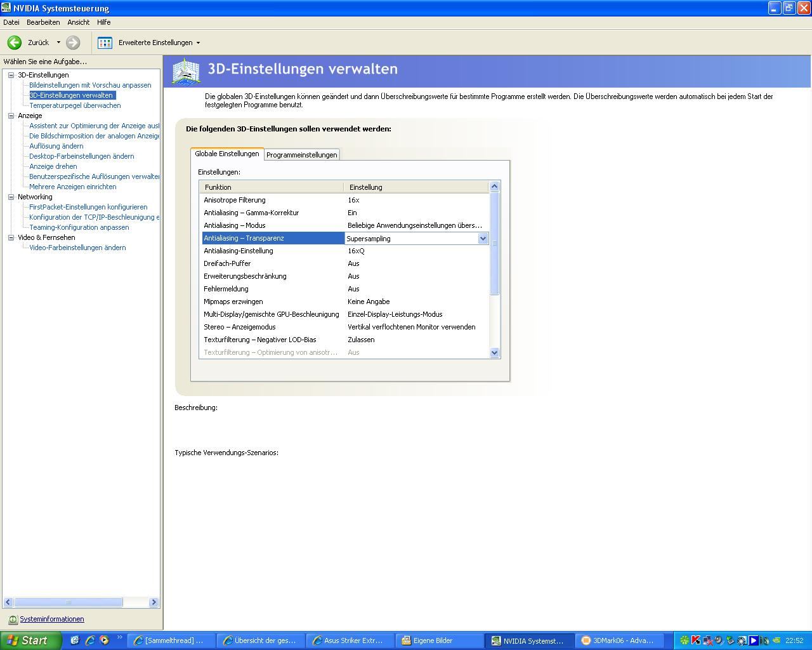
Task: Switch to the Programmeinstellungen tab
Action: (x=302, y=155)
